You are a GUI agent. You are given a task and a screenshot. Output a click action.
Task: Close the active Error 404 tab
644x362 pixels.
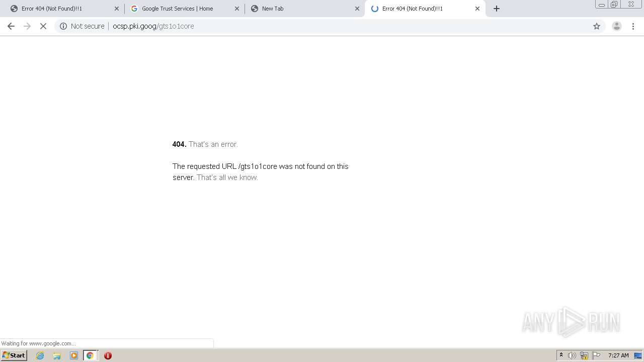pos(477,9)
